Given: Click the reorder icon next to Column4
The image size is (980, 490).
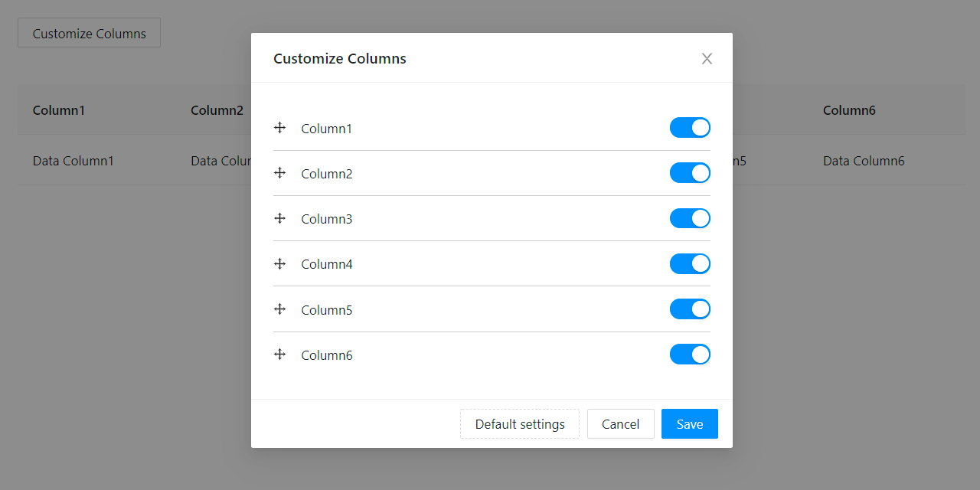Looking at the screenshot, I should (x=279, y=263).
